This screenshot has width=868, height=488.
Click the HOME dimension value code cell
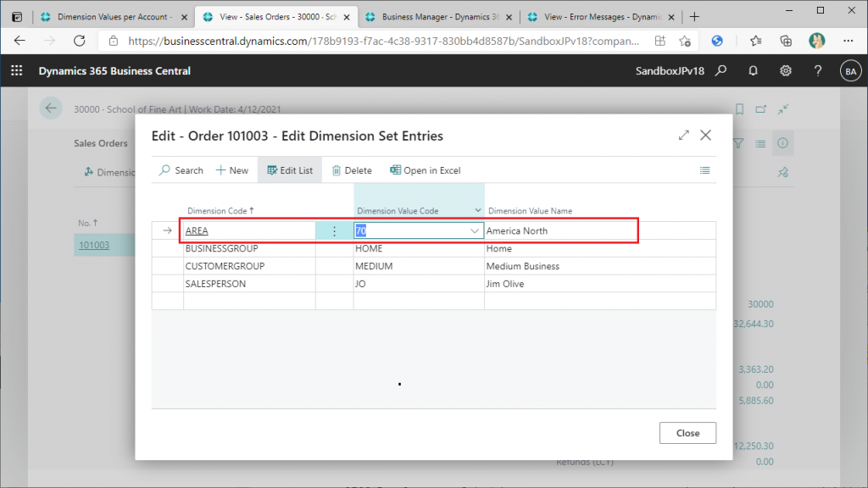click(419, 248)
